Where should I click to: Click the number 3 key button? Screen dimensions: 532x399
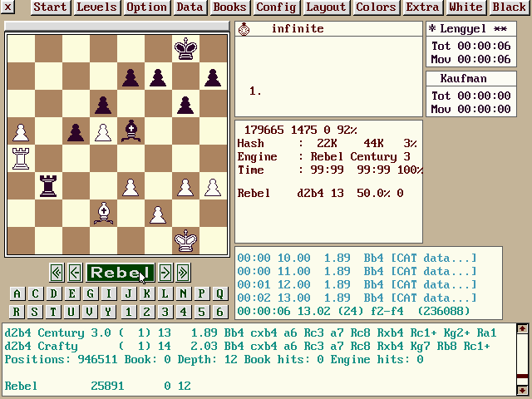[165, 312]
